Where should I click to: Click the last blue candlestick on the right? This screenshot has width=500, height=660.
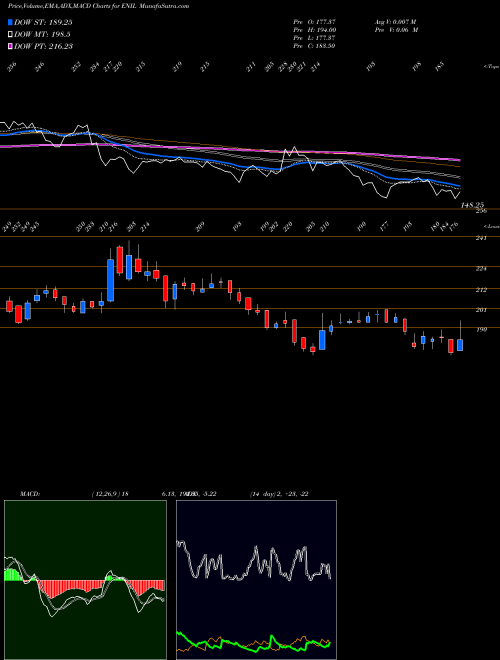(x=460, y=345)
